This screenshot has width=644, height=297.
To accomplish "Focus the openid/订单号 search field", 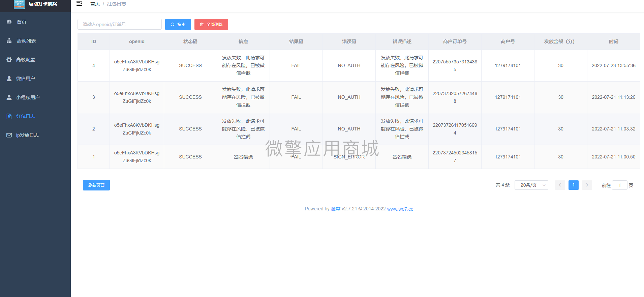I will (x=120, y=24).
